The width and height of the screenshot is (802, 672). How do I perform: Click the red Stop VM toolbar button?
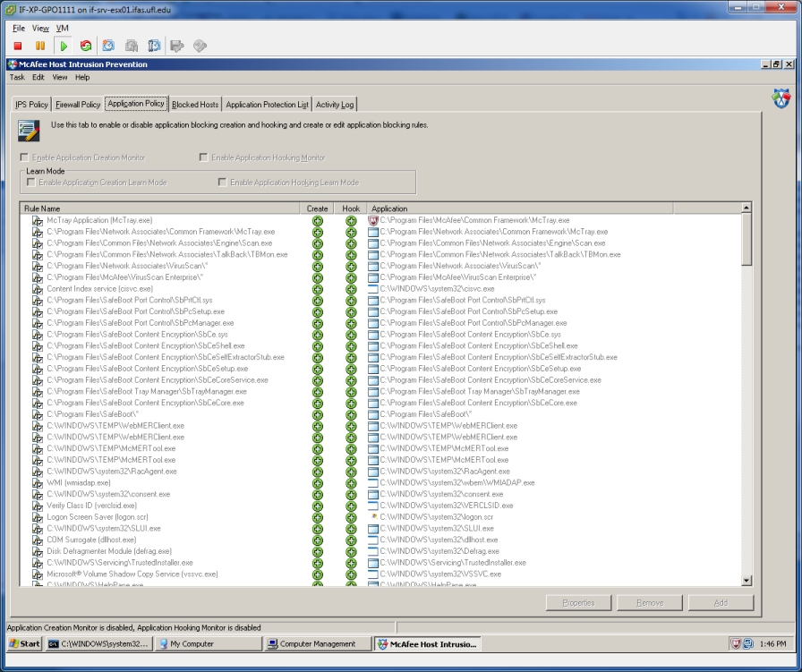coord(18,46)
